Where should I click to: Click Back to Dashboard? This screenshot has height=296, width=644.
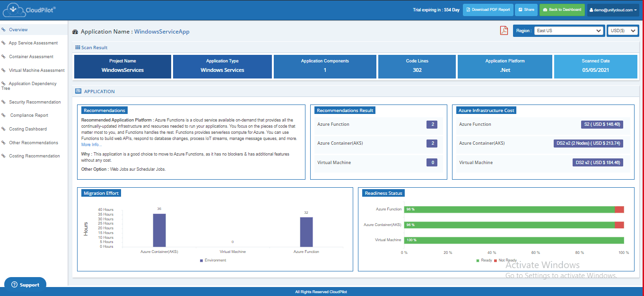[562, 9]
